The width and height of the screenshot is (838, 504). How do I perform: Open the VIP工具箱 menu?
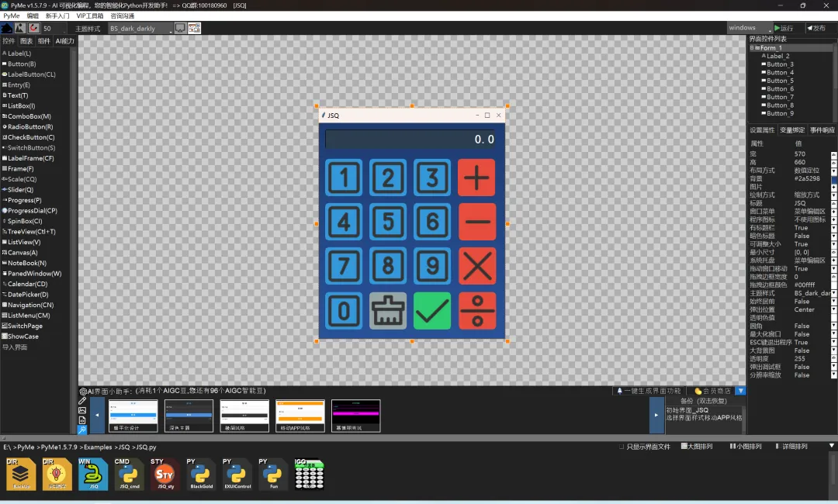[90, 16]
